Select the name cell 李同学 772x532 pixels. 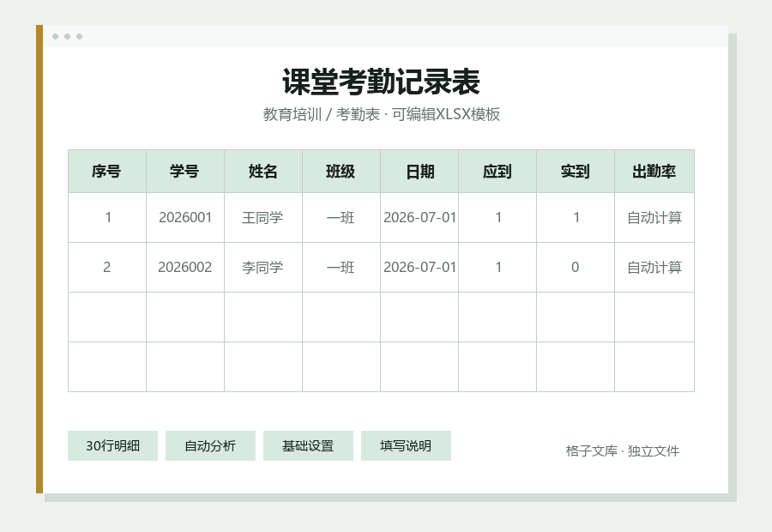pos(263,268)
